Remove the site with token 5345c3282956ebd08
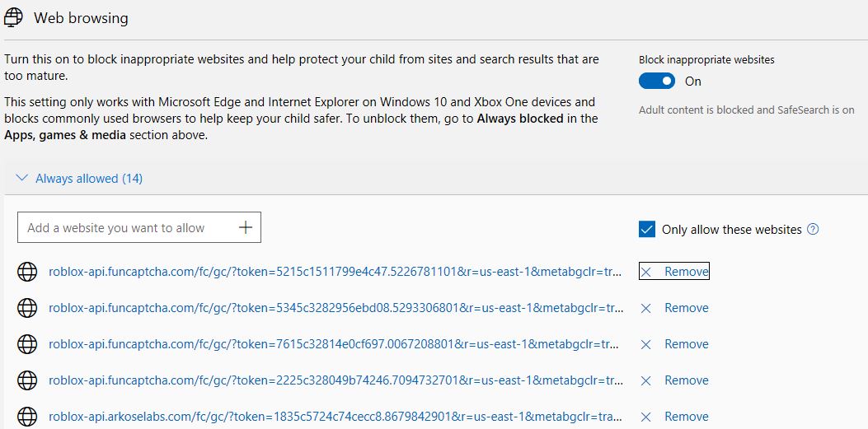 (x=674, y=308)
